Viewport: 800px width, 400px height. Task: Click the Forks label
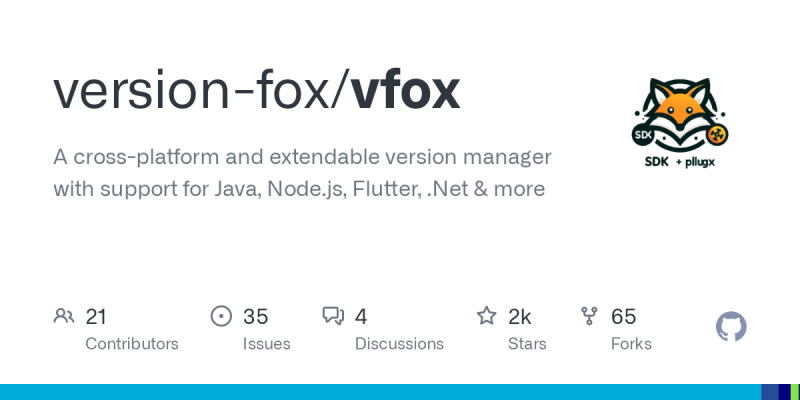pyautogui.click(x=631, y=344)
